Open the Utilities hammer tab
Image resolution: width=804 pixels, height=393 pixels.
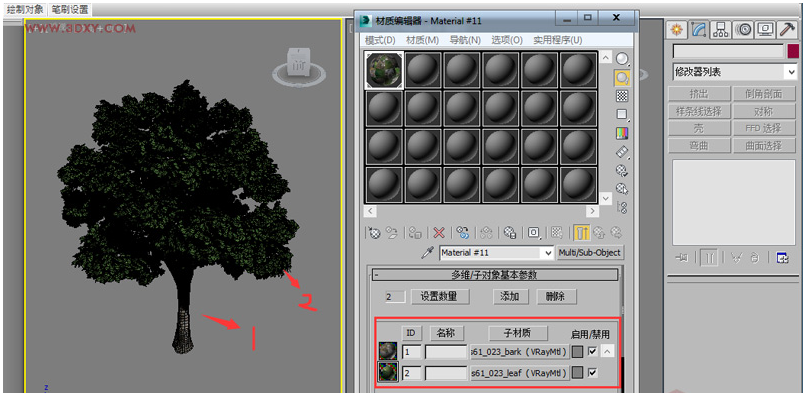click(x=786, y=30)
